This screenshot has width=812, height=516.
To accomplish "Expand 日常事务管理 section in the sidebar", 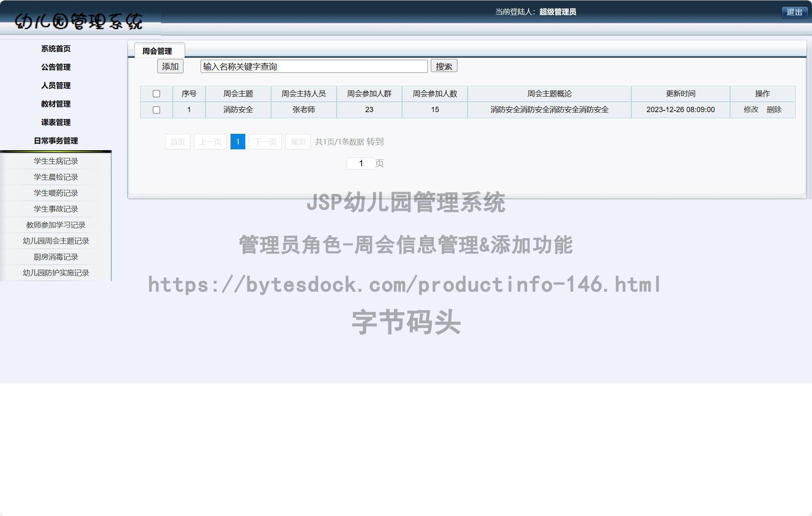I will [x=55, y=141].
